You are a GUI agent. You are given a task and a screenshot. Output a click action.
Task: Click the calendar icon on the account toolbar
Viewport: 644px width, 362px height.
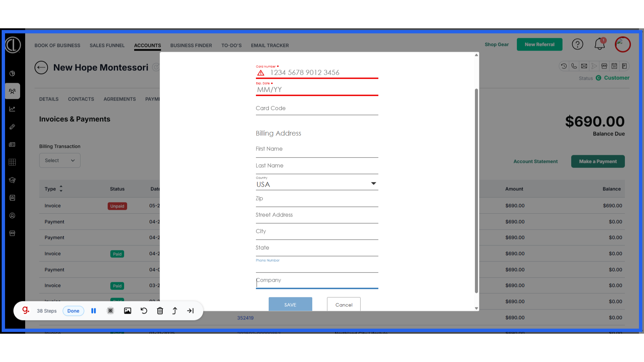pyautogui.click(x=614, y=66)
